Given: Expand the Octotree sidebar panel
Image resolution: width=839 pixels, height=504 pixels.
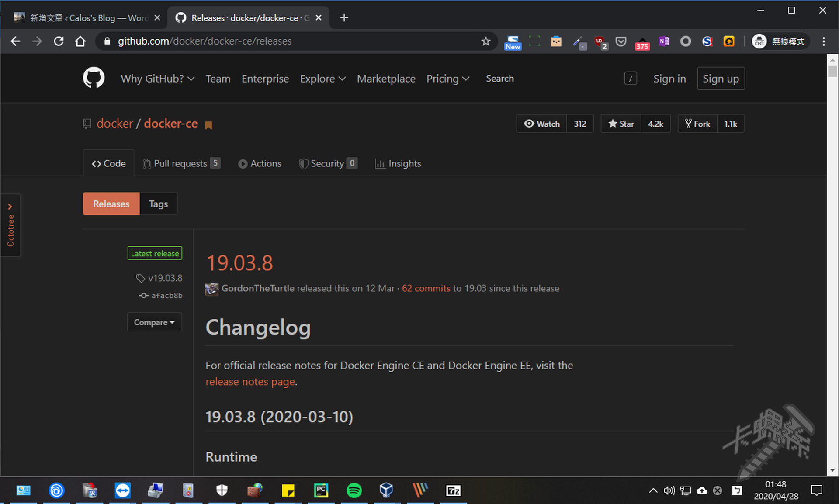Looking at the screenshot, I should [x=10, y=225].
